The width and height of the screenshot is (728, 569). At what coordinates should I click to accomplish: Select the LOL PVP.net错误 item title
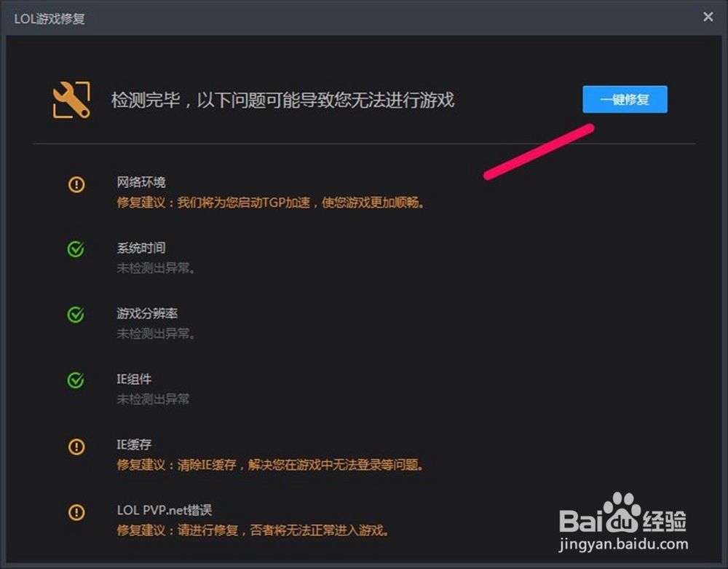165,510
